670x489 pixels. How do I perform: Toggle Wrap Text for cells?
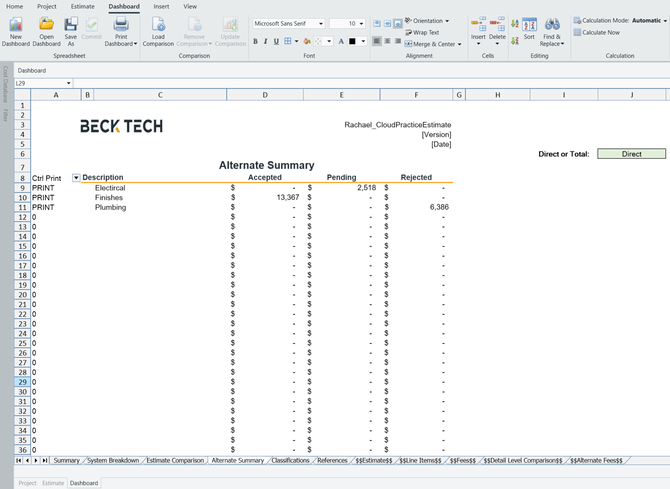click(x=421, y=32)
